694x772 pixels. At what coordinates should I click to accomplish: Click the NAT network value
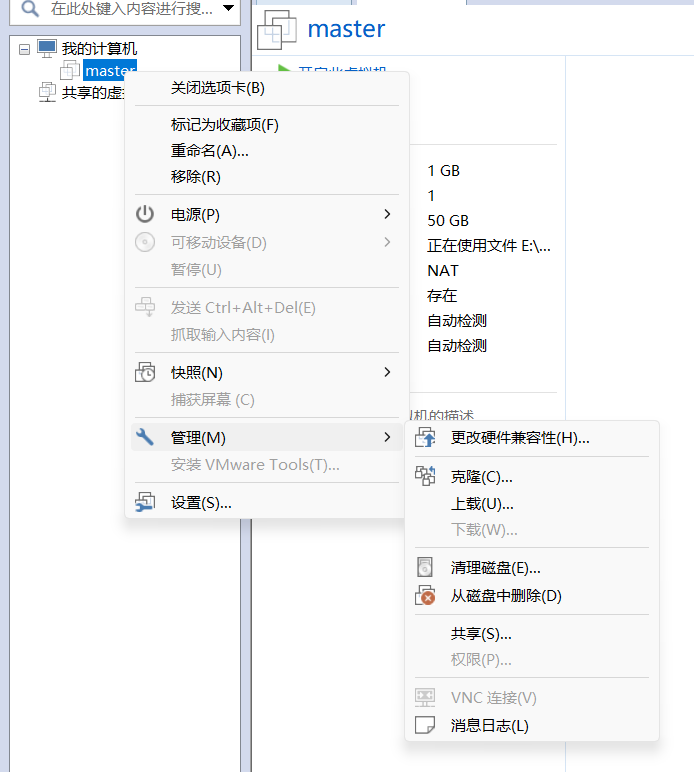(443, 271)
